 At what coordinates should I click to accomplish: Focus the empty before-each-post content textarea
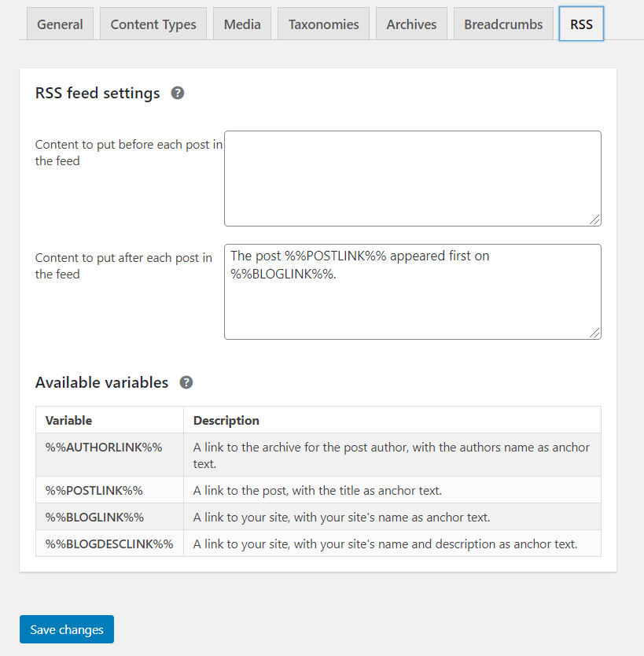coord(412,179)
